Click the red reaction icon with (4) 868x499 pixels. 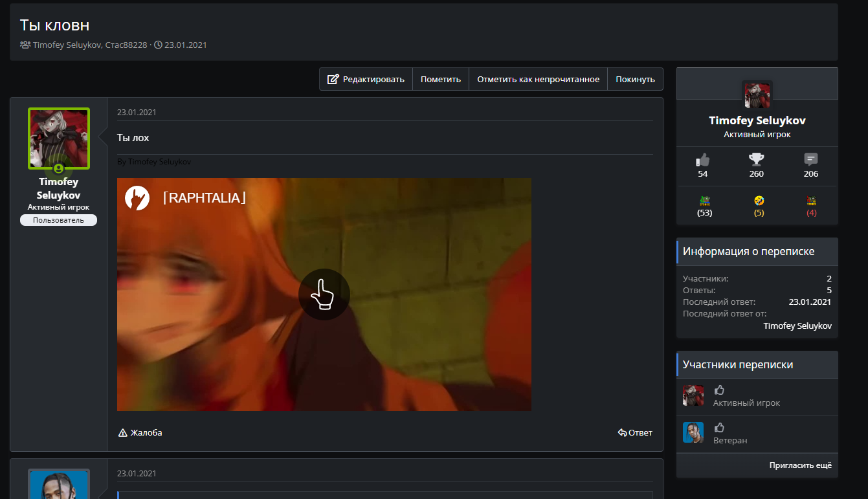pyautogui.click(x=812, y=201)
